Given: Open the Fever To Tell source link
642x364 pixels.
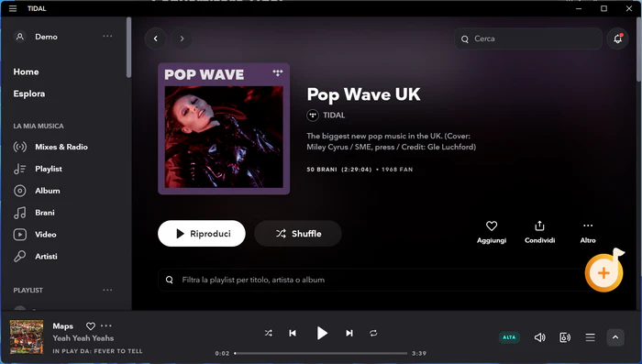Looking at the screenshot, I should pos(118,351).
